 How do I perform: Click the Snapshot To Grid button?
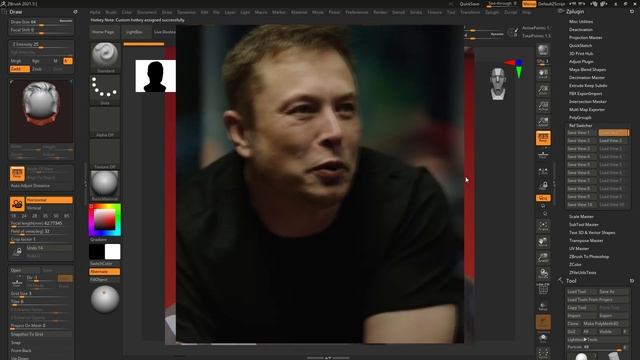pos(41,334)
